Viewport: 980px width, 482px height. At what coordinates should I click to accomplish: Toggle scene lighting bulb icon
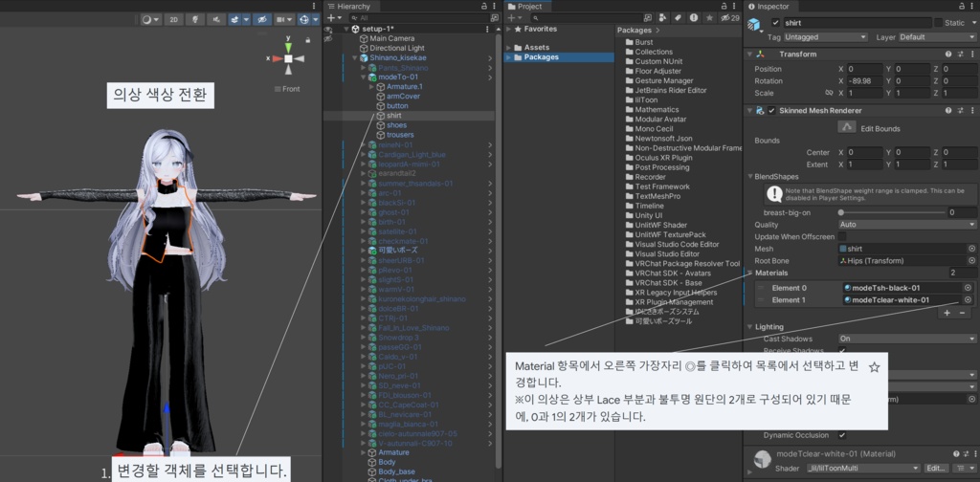coord(195,19)
